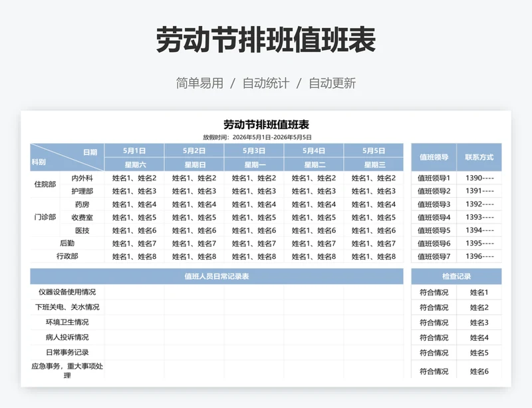Click the 值班人员日常记录表 section header
Viewport: 532px width, 408px height.
point(217,276)
